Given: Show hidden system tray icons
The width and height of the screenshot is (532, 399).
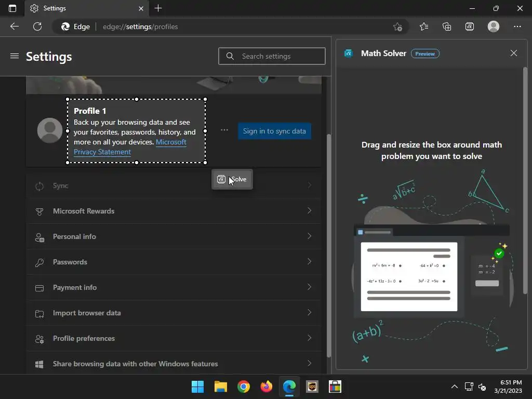Looking at the screenshot, I should click(454, 387).
